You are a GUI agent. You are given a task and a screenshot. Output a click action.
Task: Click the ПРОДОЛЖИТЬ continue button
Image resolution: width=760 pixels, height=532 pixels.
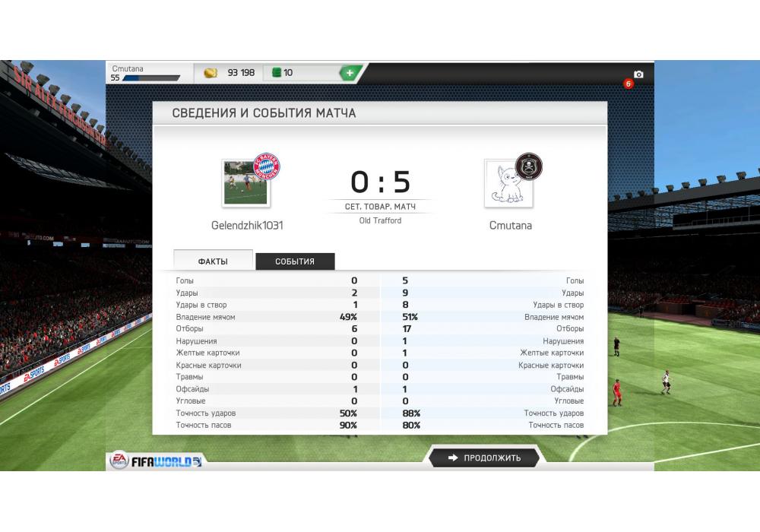coord(484,458)
